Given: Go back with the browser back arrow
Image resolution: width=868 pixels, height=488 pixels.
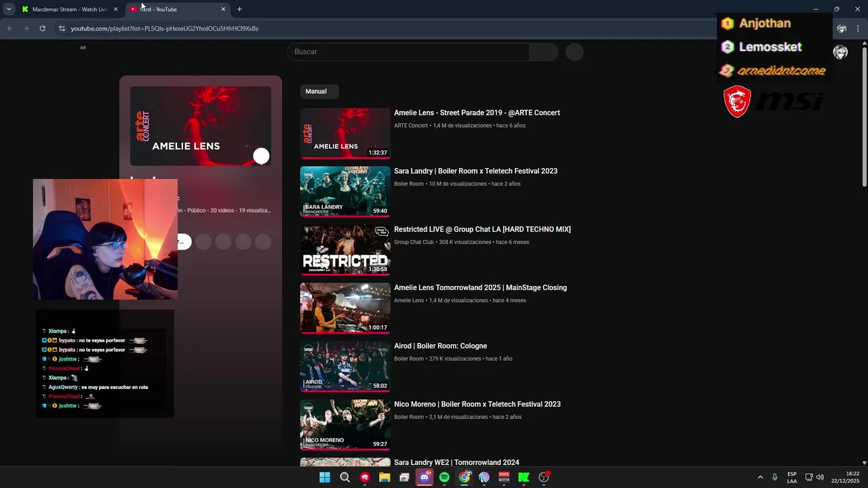Looking at the screenshot, I should point(9,28).
